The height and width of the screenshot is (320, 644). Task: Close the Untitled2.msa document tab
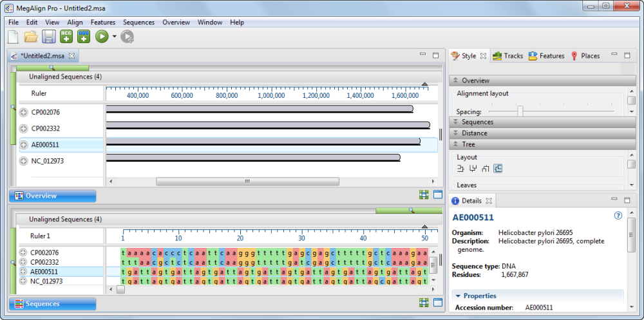[x=71, y=56]
